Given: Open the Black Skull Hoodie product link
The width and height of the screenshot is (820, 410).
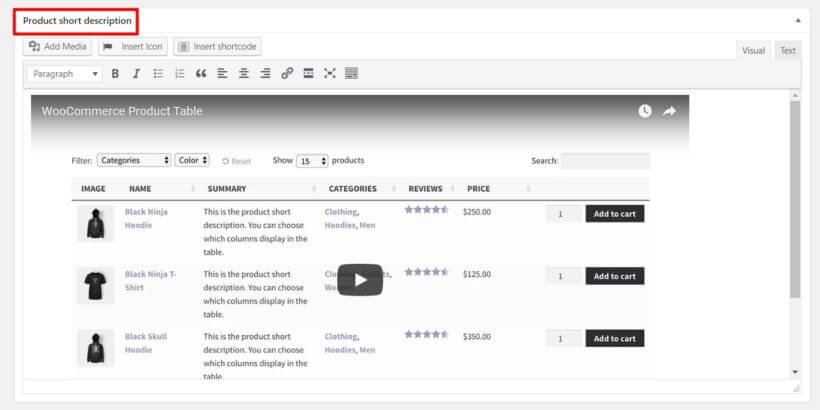Looking at the screenshot, I should pyautogui.click(x=146, y=343).
